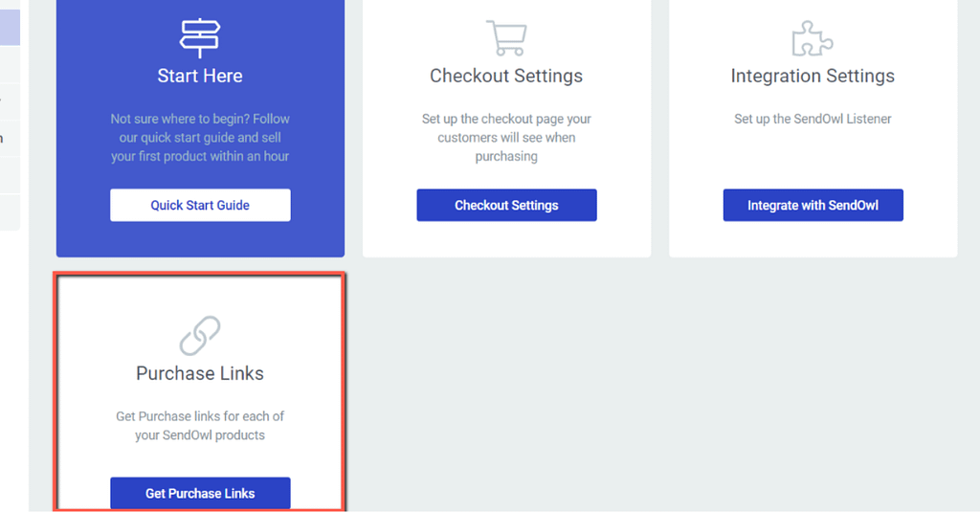Click the checkout page description text
The width and height of the screenshot is (980, 512).
506,138
